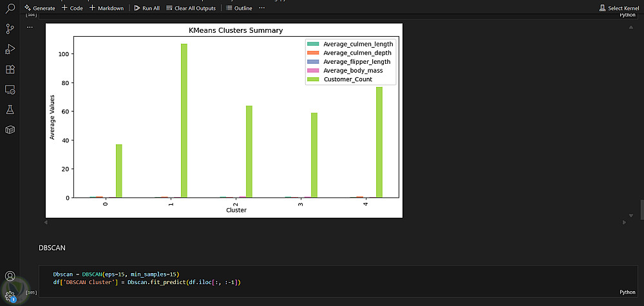Open the cube icon view in activity bar
The height and width of the screenshot is (306, 644).
pos(10,129)
